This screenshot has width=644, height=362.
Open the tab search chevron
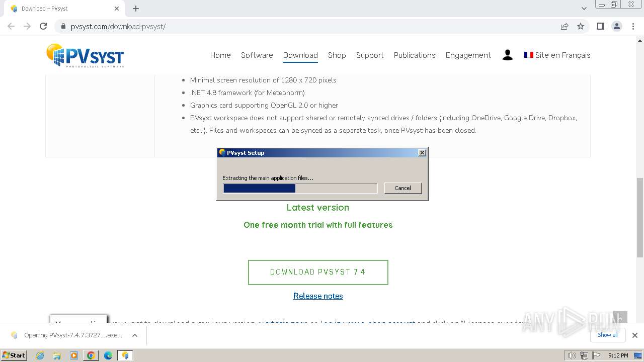tap(584, 9)
